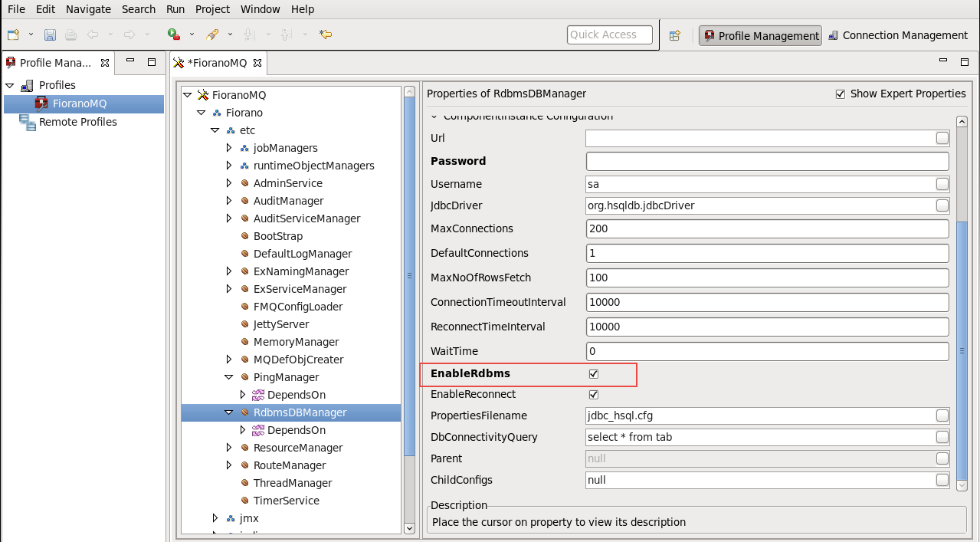Select MemoryManager in the tree

coord(296,342)
